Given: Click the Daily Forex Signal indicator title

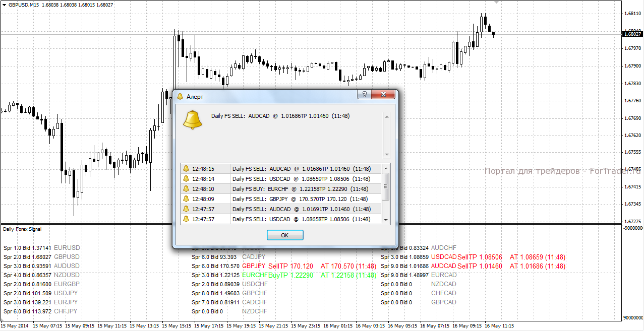Looking at the screenshot, I should click(x=22, y=229).
